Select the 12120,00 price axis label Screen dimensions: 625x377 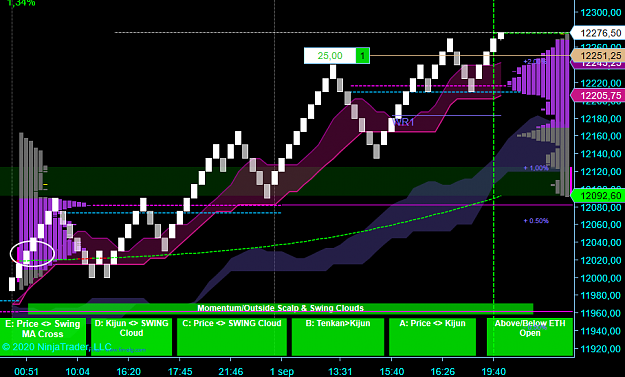pos(601,172)
